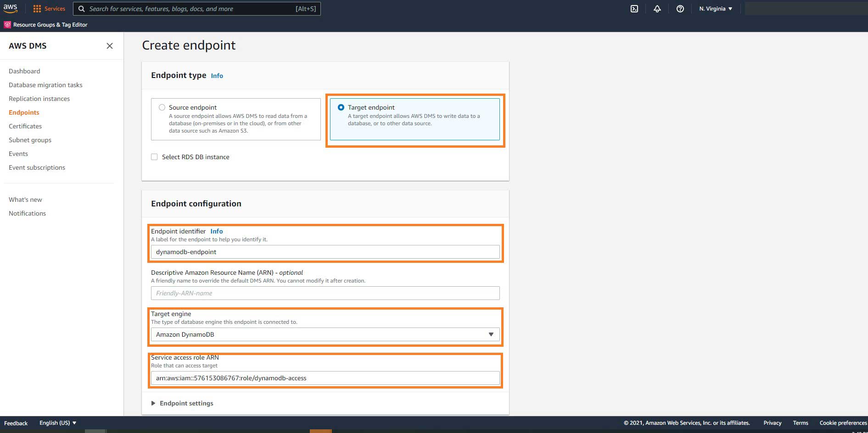The width and height of the screenshot is (868, 433).
Task: Click Info link beside Endpoint type
Action: (217, 76)
